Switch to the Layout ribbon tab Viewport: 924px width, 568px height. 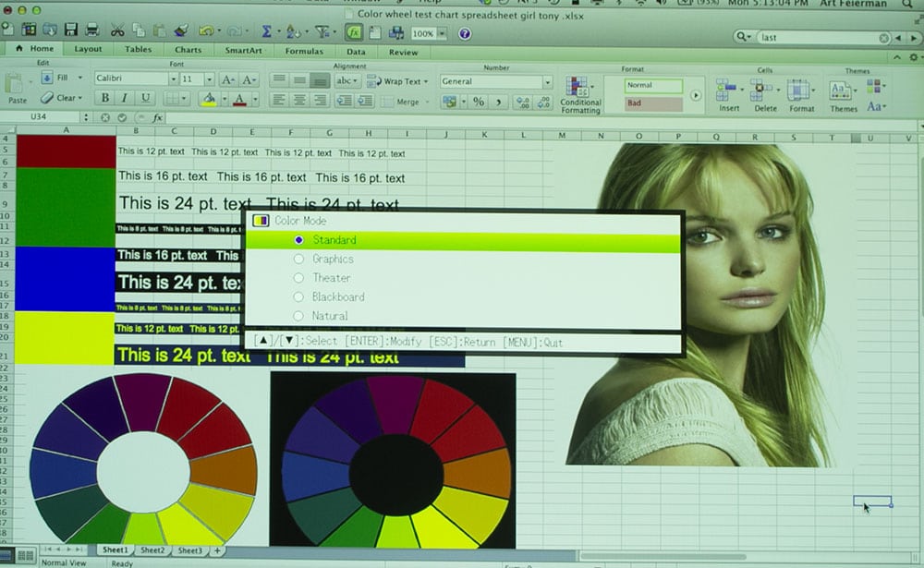coord(88,49)
